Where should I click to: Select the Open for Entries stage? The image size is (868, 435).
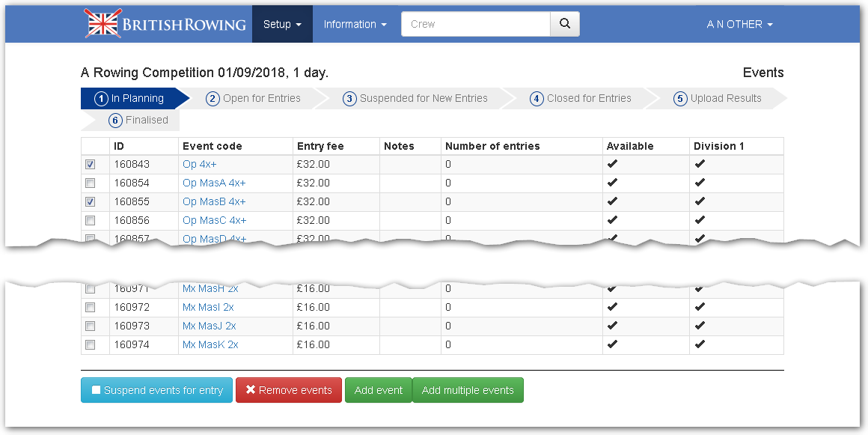click(254, 98)
